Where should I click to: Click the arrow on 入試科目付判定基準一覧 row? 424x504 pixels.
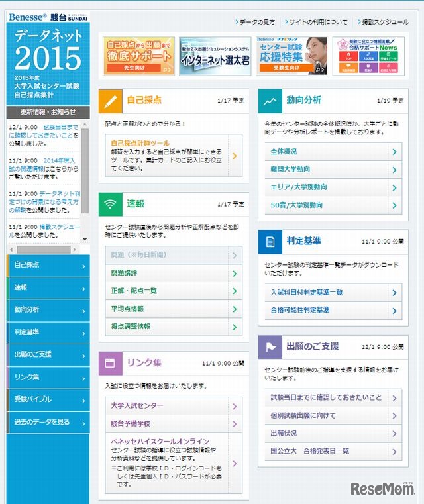(x=395, y=293)
